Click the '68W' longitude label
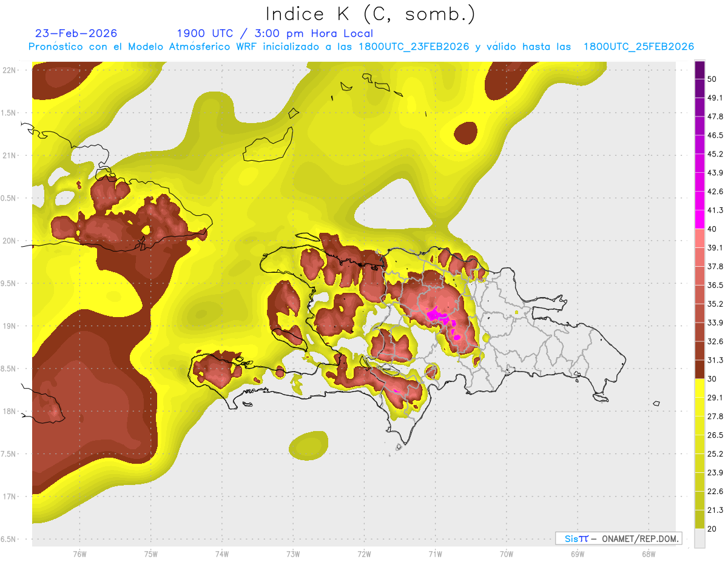Screen dimensions: 728x562 tap(648, 554)
